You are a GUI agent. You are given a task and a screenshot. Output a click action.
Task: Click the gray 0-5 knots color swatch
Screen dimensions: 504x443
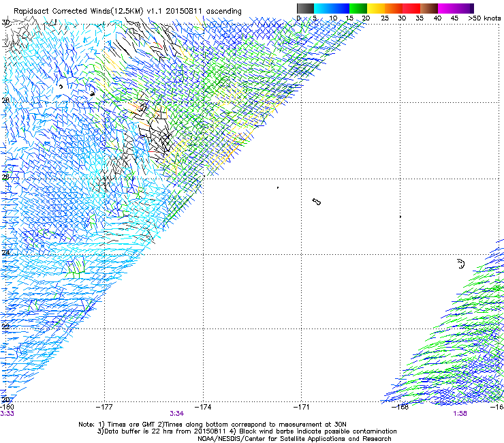(x=305, y=8)
